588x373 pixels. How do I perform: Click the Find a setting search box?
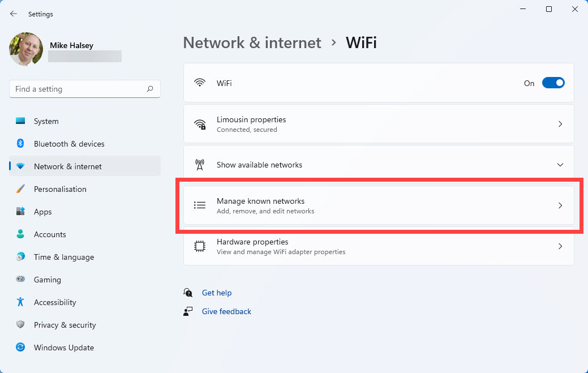(79, 89)
